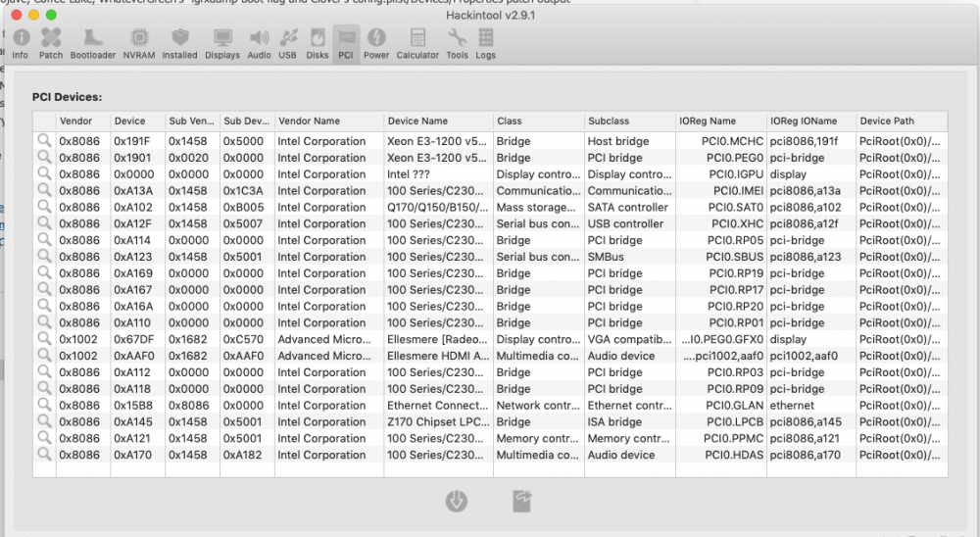Screen dimensions: 980x537
Task: Sort by the Vendor column header
Action: 83,121
